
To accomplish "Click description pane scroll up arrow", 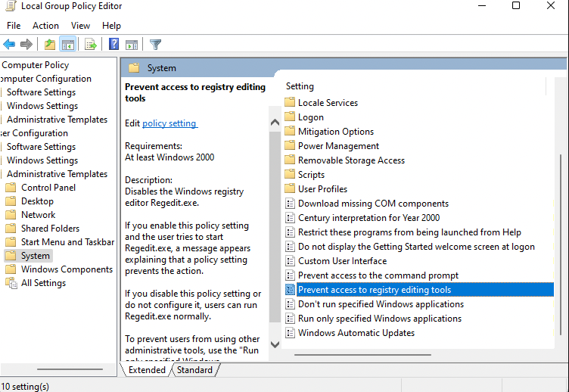I will click(275, 123).
